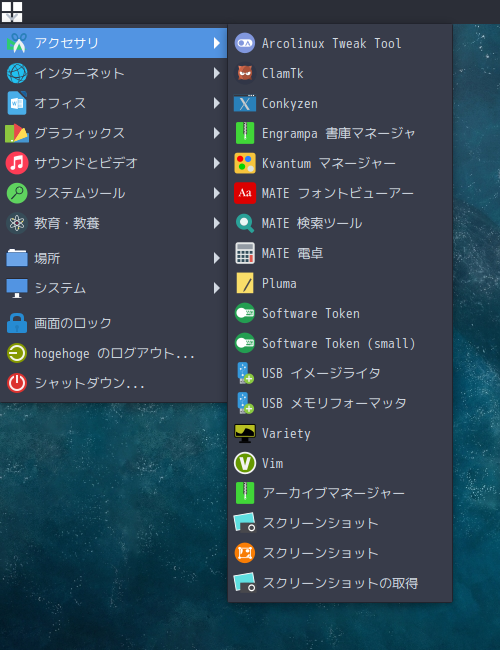Select シャットダウン... menu entry
Screen dimensions: 500x650
point(113,383)
